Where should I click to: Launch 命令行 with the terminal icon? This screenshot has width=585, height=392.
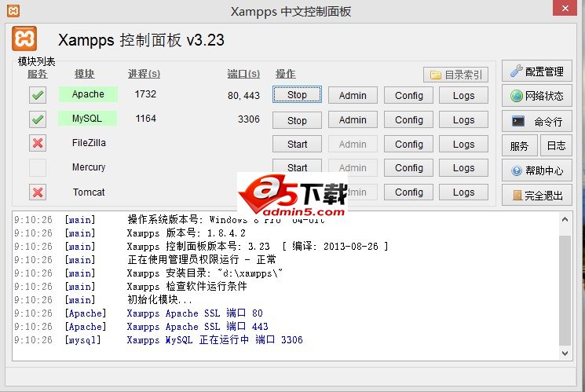point(536,121)
